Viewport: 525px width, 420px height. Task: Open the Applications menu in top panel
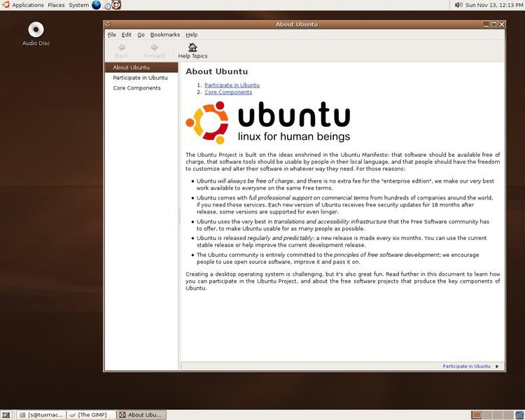[x=23, y=5]
